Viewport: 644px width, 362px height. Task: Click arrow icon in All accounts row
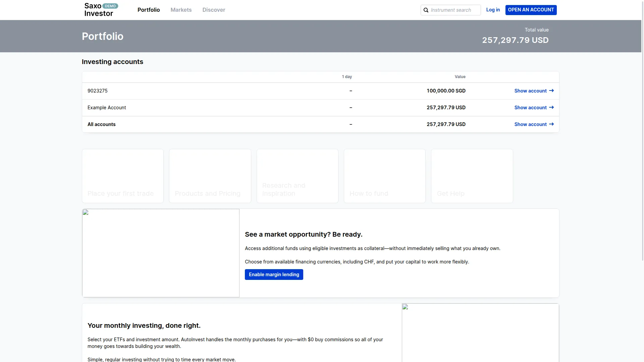[x=551, y=124]
